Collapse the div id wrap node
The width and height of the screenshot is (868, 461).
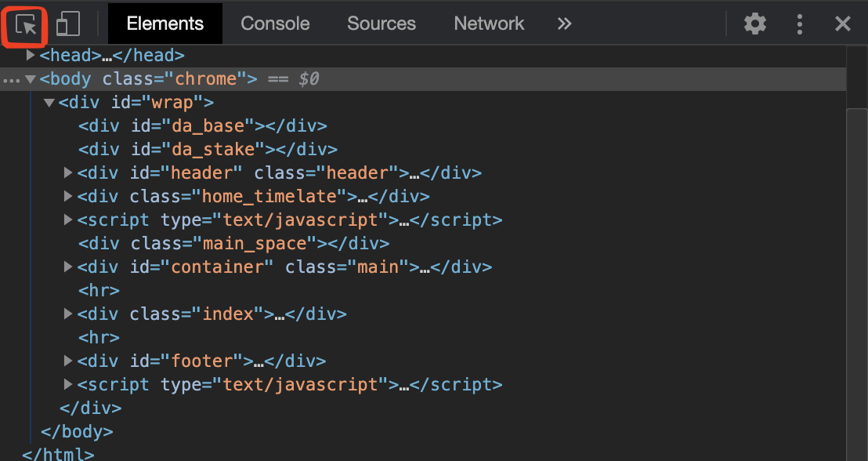tap(49, 103)
